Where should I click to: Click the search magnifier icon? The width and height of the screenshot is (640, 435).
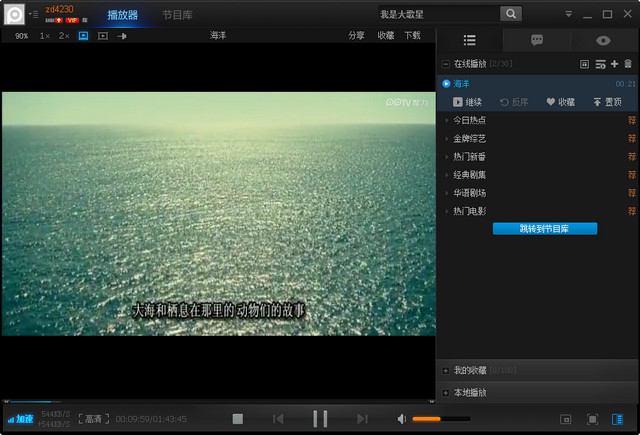click(x=510, y=14)
